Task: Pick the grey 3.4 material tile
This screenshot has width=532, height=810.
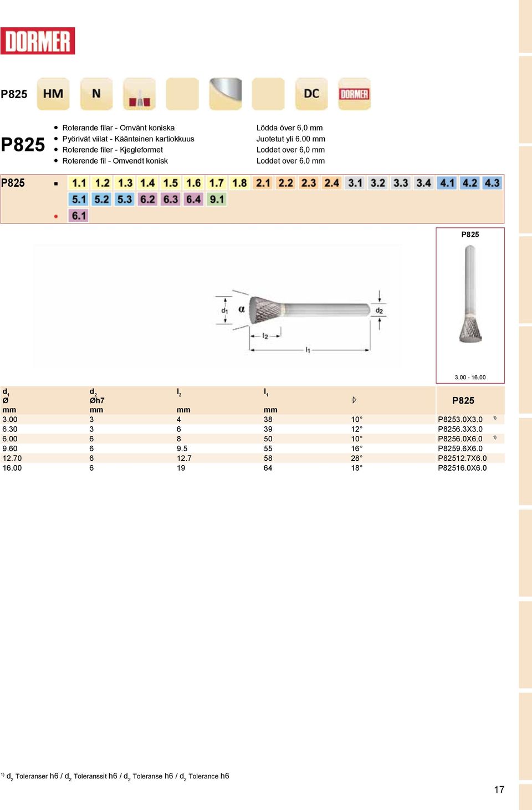Action: click(x=424, y=183)
